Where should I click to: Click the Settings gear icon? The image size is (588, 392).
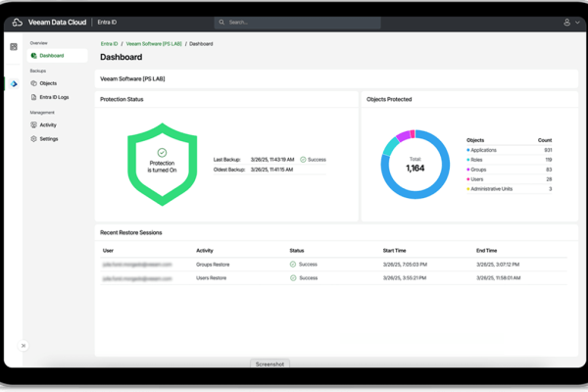(33, 139)
